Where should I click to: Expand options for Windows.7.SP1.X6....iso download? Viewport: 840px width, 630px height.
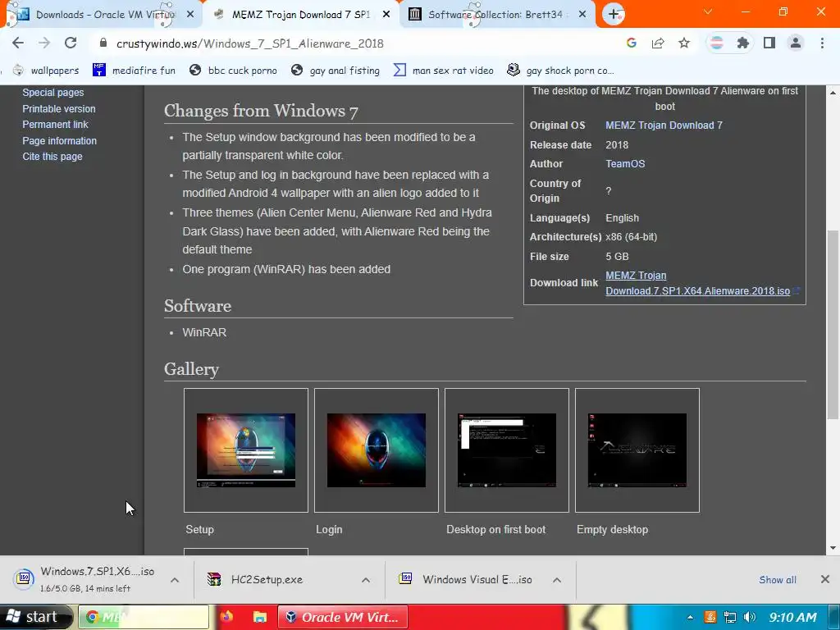click(x=175, y=580)
